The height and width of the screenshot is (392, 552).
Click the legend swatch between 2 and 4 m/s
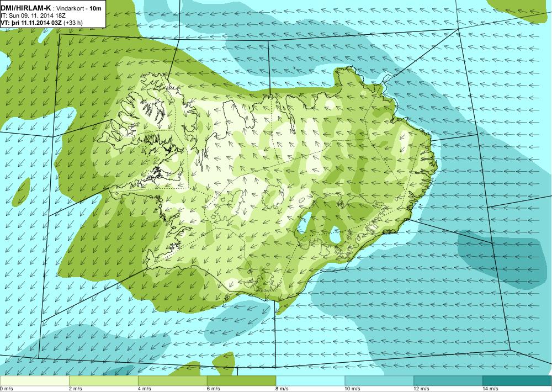[104, 381]
